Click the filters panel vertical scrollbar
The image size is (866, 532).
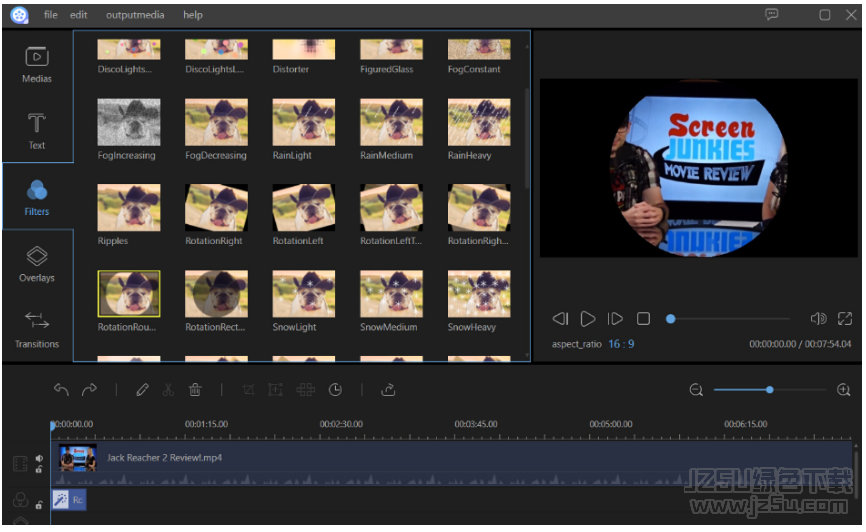coord(527,138)
